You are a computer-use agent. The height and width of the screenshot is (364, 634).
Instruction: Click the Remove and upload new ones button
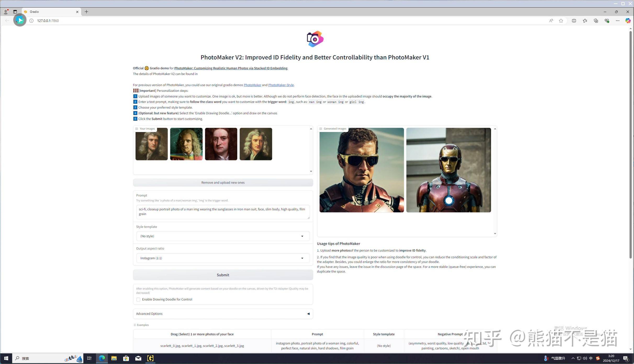coord(223,183)
